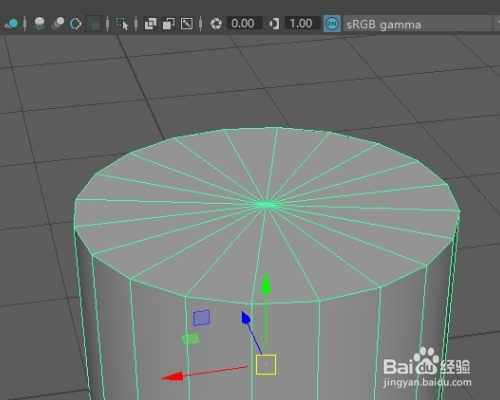The height and width of the screenshot is (400, 500).
Task: Toggle Screen Space Ambient Occlusion icon
Action: 58,24
